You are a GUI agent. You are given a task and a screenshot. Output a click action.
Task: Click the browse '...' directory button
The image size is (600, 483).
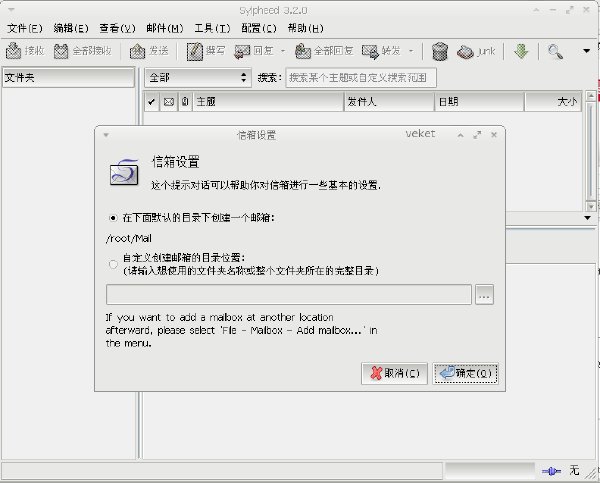[484, 295]
